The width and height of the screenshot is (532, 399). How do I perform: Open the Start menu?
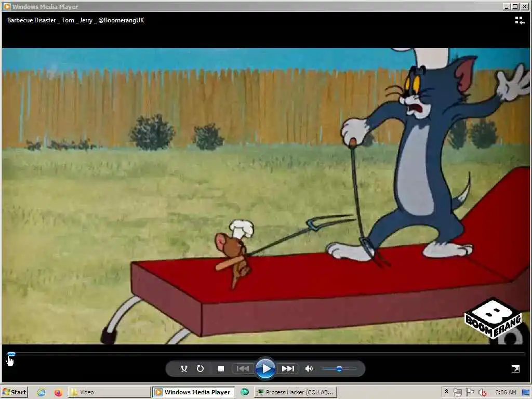[x=14, y=392]
